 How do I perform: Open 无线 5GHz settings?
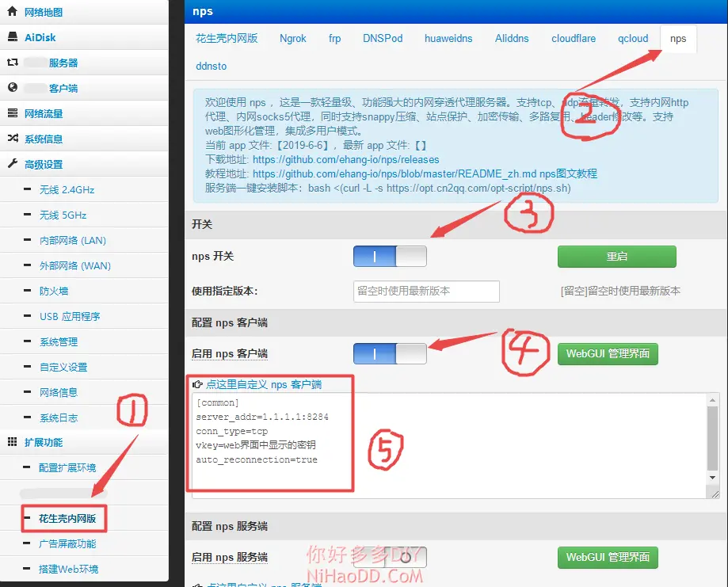[x=63, y=215]
